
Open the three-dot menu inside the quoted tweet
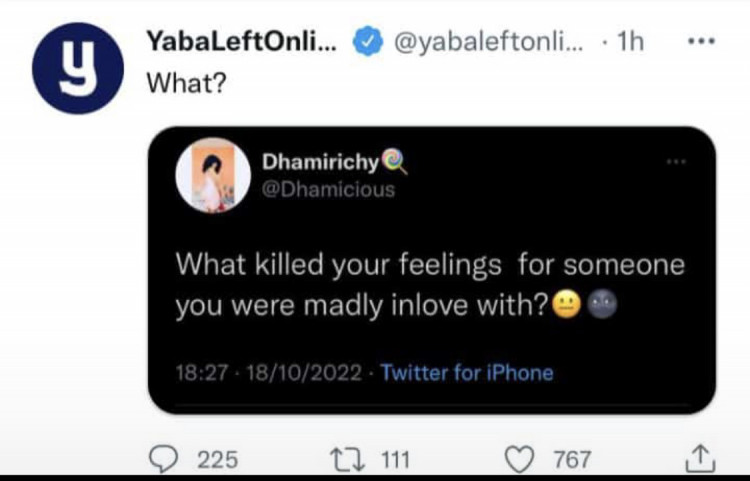click(x=679, y=161)
